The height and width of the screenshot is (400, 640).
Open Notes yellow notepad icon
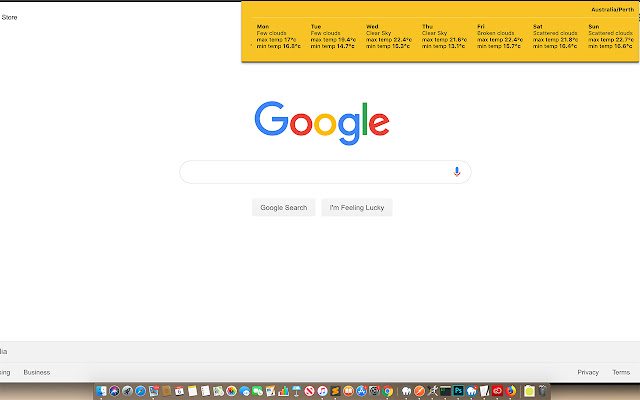pyautogui.click(x=192, y=391)
